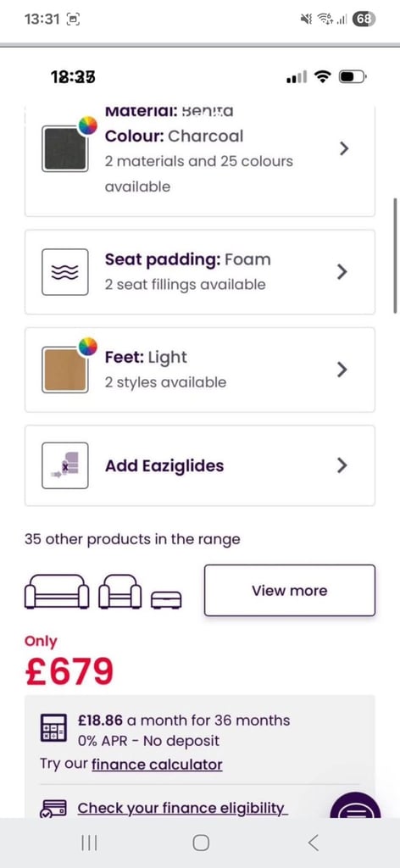Click the seat padding waves icon

click(65, 272)
